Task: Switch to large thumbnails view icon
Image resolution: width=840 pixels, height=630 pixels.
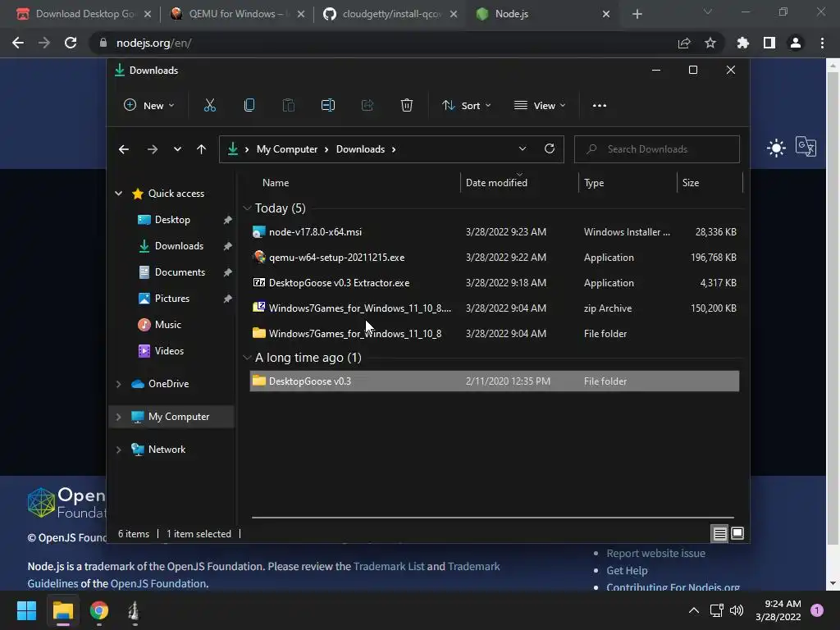Action: click(x=737, y=533)
